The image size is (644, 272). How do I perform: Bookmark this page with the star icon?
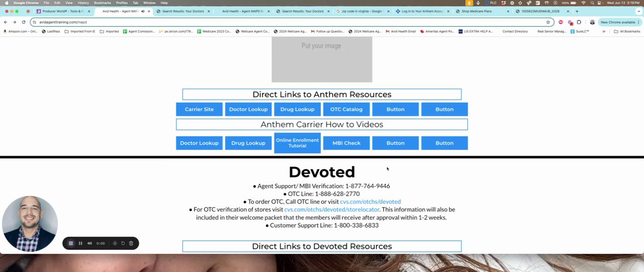click(548, 22)
